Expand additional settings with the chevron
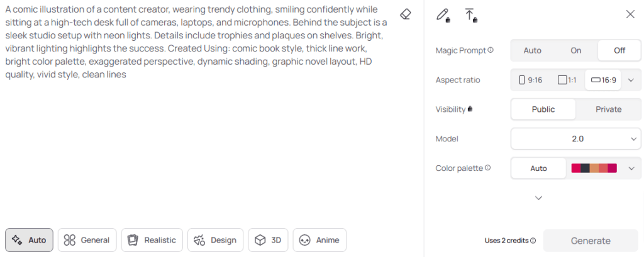 click(x=539, y=198)
